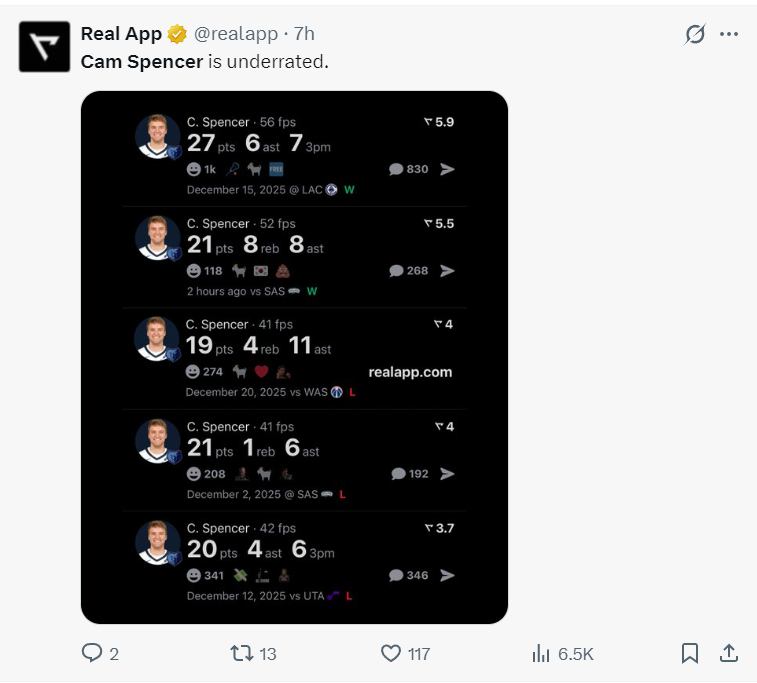Click the 1k emoji reactions count
Screen dimensions: 757x683
pyautogui.click(x=202, y=169)
